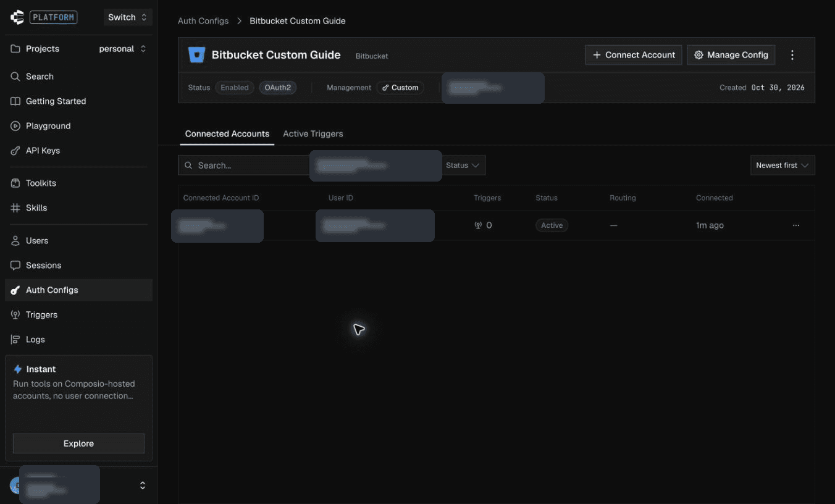
Task: Click the Active status badge in row
Action: (552, 225)
